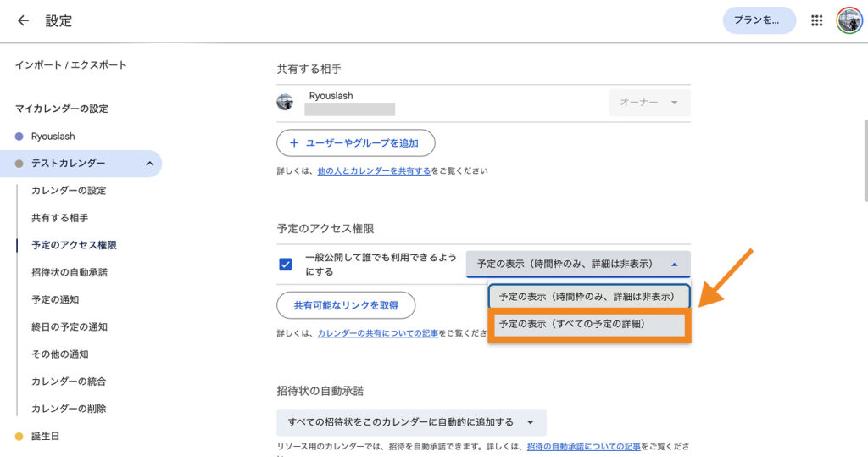Open the オーナー permission dropdown
This screenshot has height=457, width=868.
tap(649, 103)
